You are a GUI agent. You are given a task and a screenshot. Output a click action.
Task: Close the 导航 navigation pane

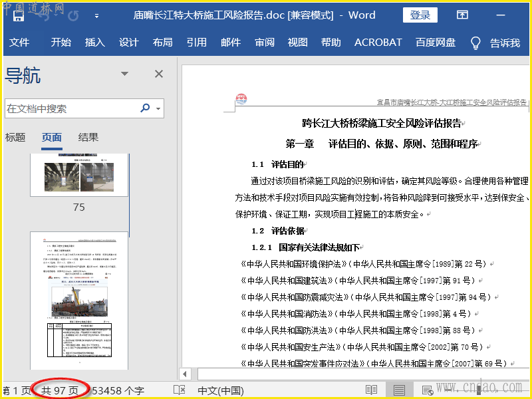pos(159,74)
